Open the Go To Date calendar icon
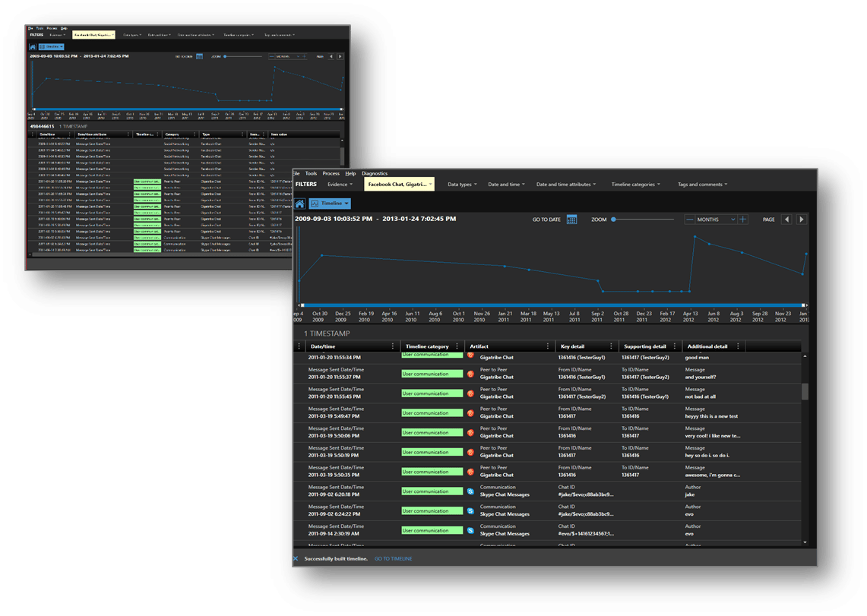Screen dimensions: 867x616 (571, 220)
